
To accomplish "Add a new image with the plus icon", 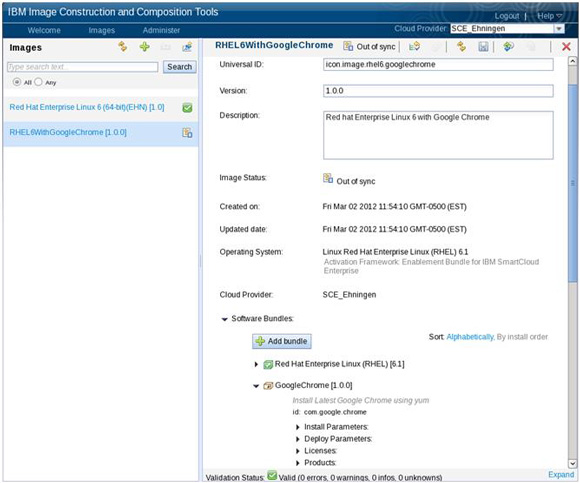I will tap(144, 47).
